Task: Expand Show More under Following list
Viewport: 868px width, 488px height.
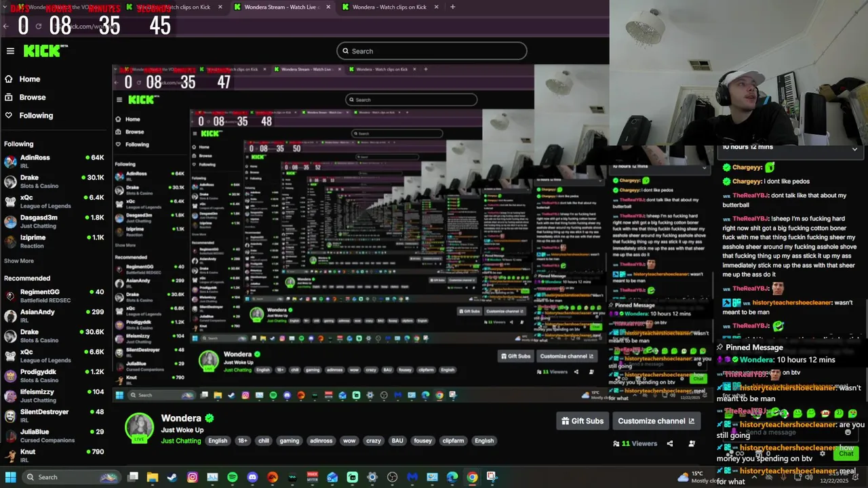Action: (x=19, y=261)
